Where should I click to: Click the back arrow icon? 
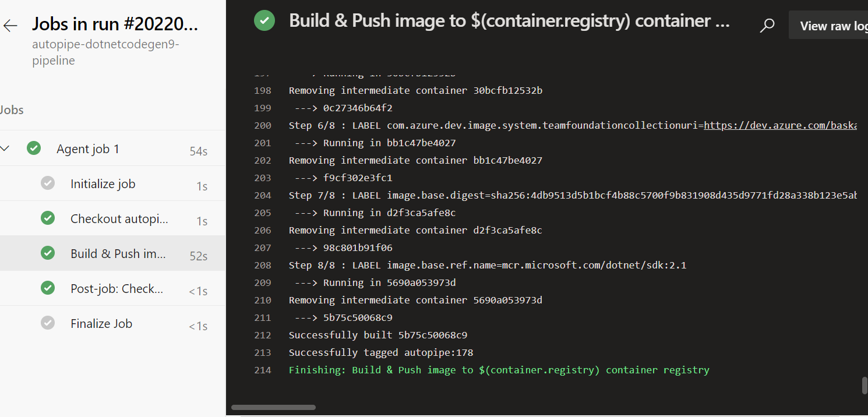click(10, 26)
